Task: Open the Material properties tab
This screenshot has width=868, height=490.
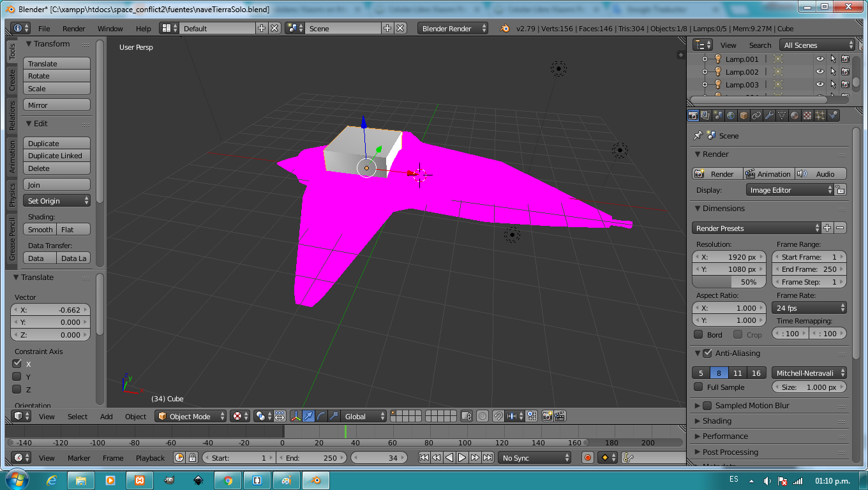Action: (x=795, y=115)
